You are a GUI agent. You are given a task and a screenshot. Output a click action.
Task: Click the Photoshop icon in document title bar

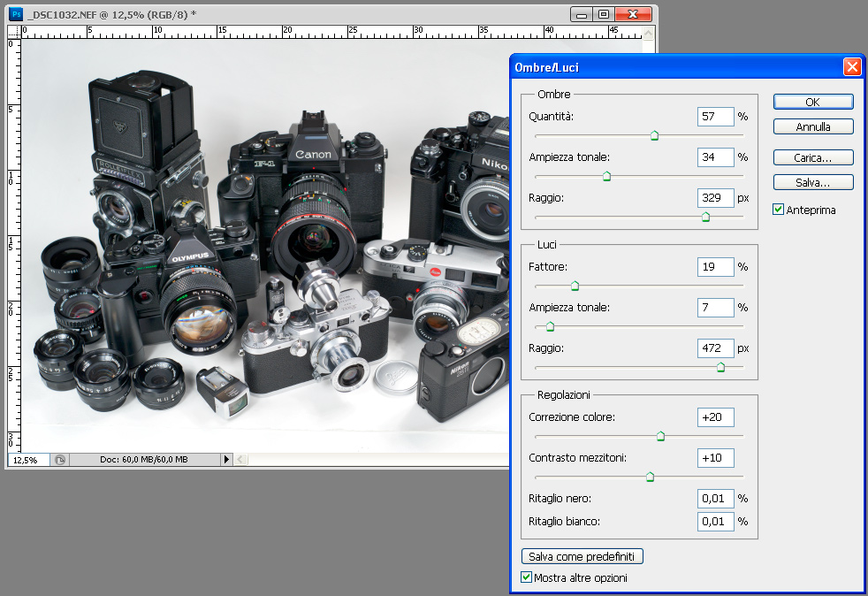pyautogui.click(x=16, y=14)
